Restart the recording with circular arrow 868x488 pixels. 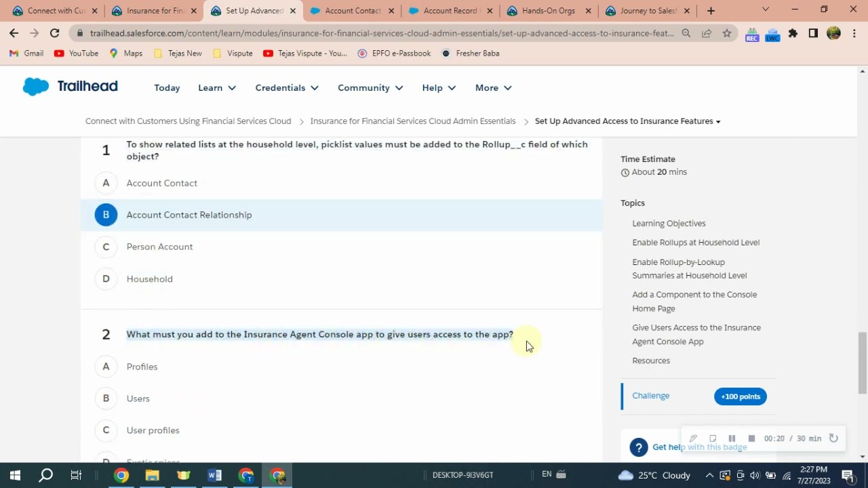[833, 439]
